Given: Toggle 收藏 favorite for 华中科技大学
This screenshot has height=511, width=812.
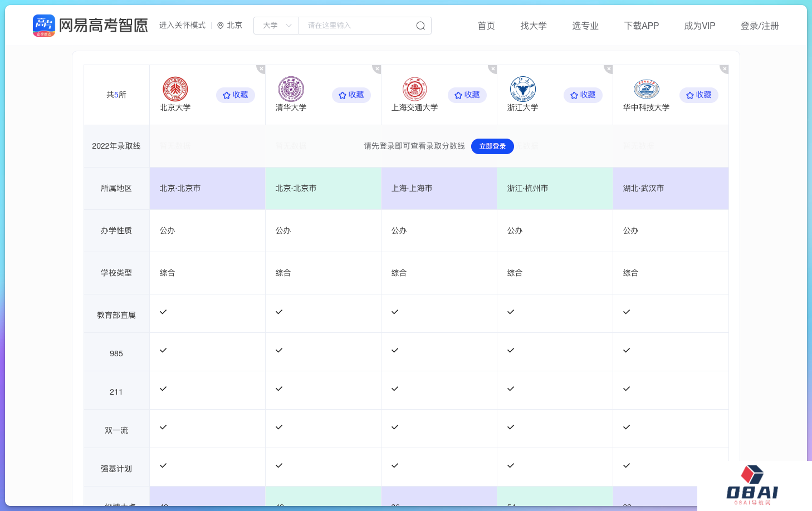Looking at the screenshot, I should [699, 95].
